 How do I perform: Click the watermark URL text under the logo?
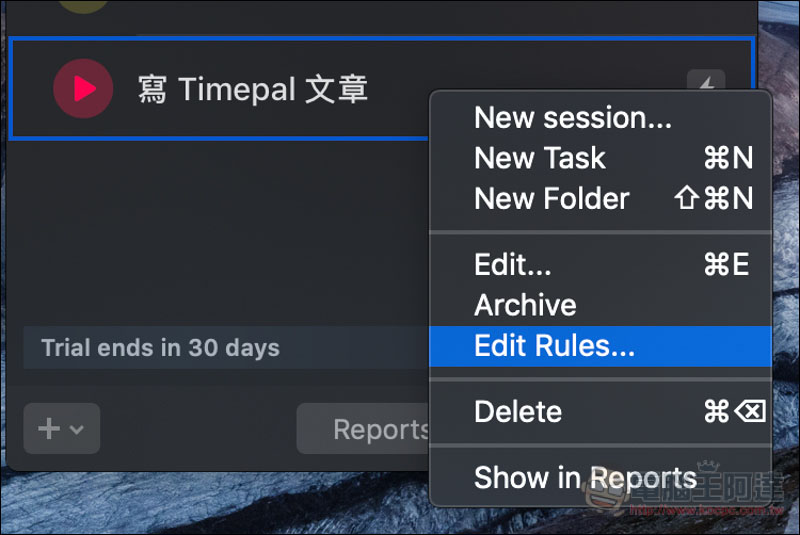[707, 509]
